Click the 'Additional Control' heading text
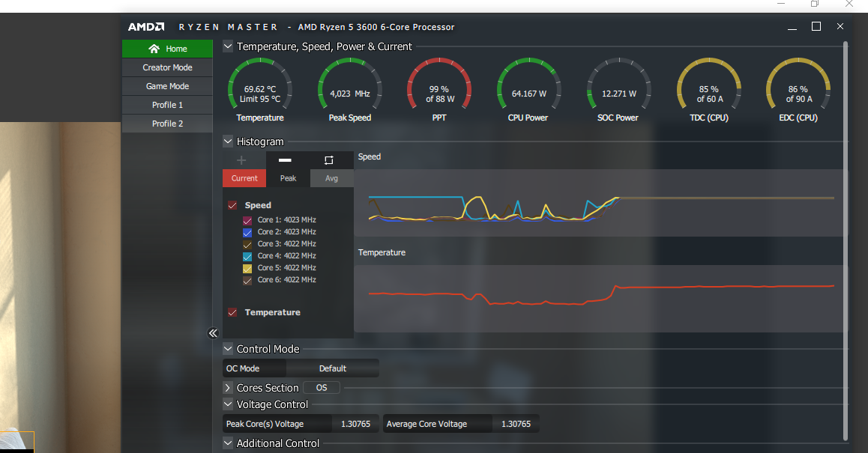Screen dimensions: 868x453 (278, 443)
